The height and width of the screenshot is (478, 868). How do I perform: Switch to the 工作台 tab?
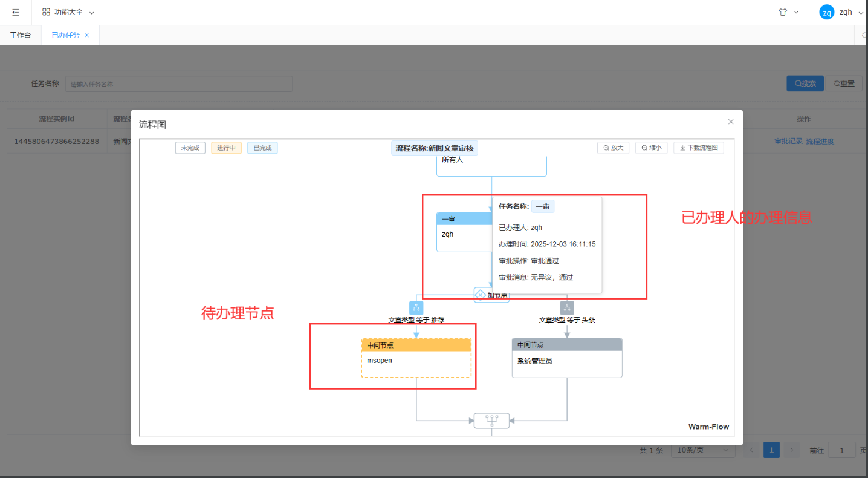tap(21, 35)
